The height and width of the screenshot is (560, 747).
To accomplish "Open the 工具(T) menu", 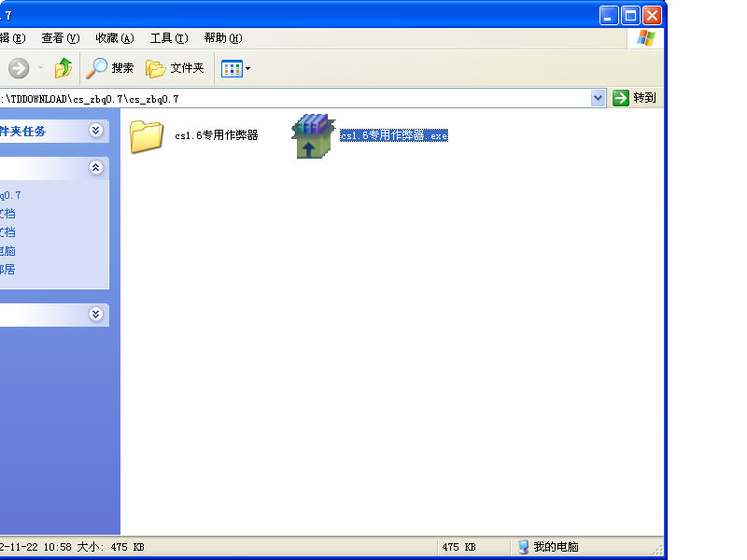I will [x=168, y=38].
